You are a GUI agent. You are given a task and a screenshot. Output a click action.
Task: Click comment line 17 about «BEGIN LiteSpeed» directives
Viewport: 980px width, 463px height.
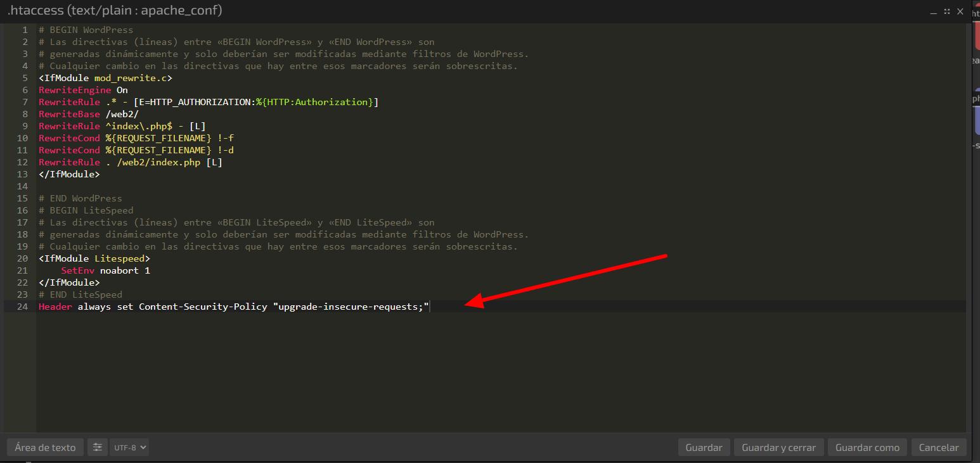[x=236, y=222]
